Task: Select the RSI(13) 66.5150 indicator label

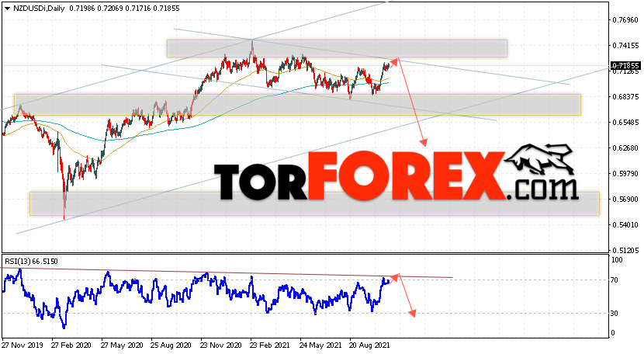Action: pos(31,262)
